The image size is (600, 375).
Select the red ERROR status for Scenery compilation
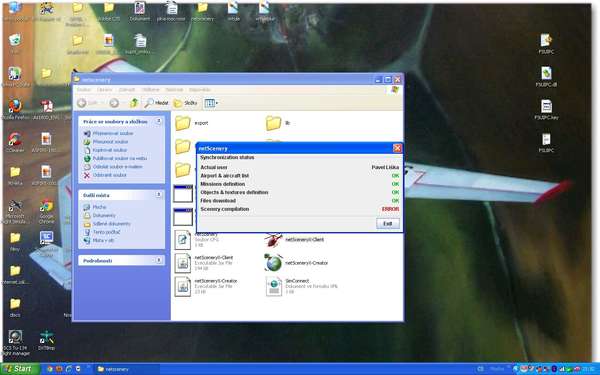point(390,209)
